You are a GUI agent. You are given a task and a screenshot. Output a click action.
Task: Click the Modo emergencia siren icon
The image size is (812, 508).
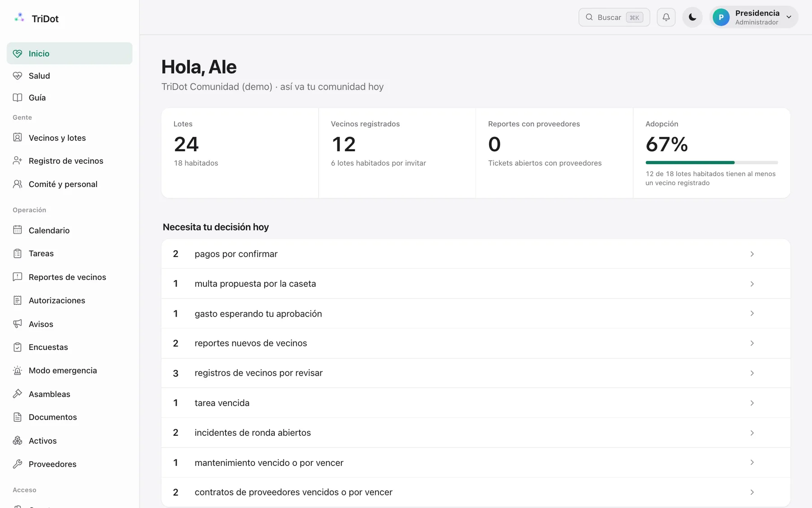pyautogui.click(x=18, y=370)
